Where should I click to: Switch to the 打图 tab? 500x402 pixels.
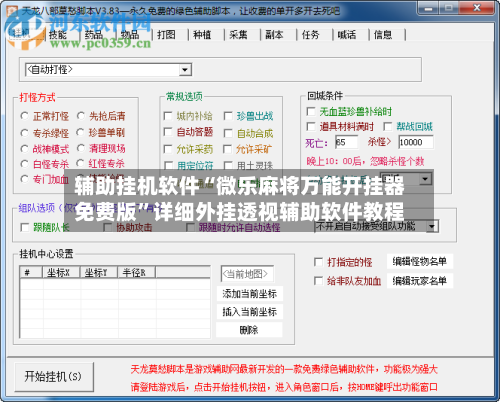[x=166, y=35]
